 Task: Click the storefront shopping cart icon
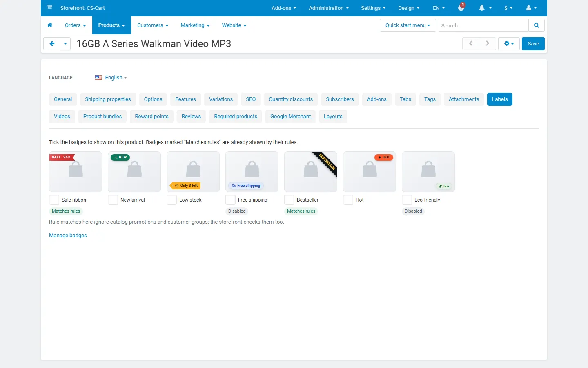(x=49, y=7)
